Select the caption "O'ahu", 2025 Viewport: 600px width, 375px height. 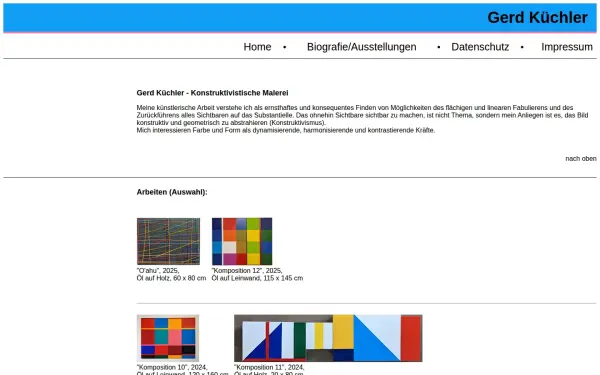pos(158,271)
